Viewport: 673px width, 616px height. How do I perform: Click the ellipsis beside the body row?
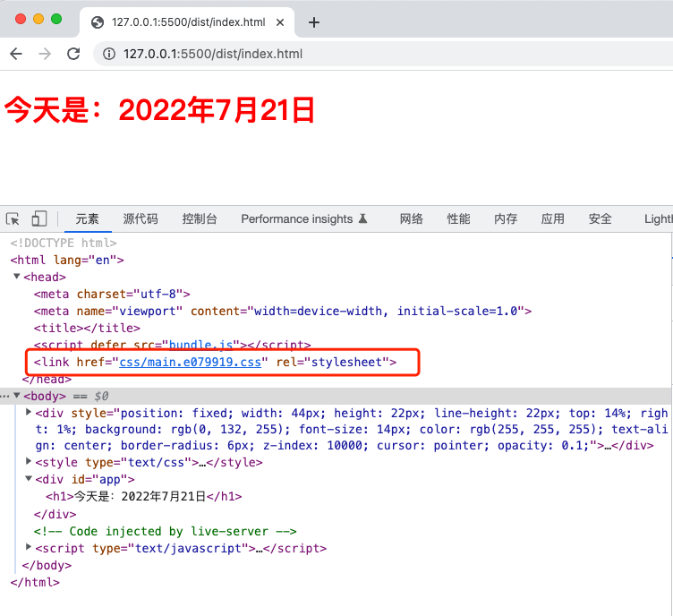point(5,396)
